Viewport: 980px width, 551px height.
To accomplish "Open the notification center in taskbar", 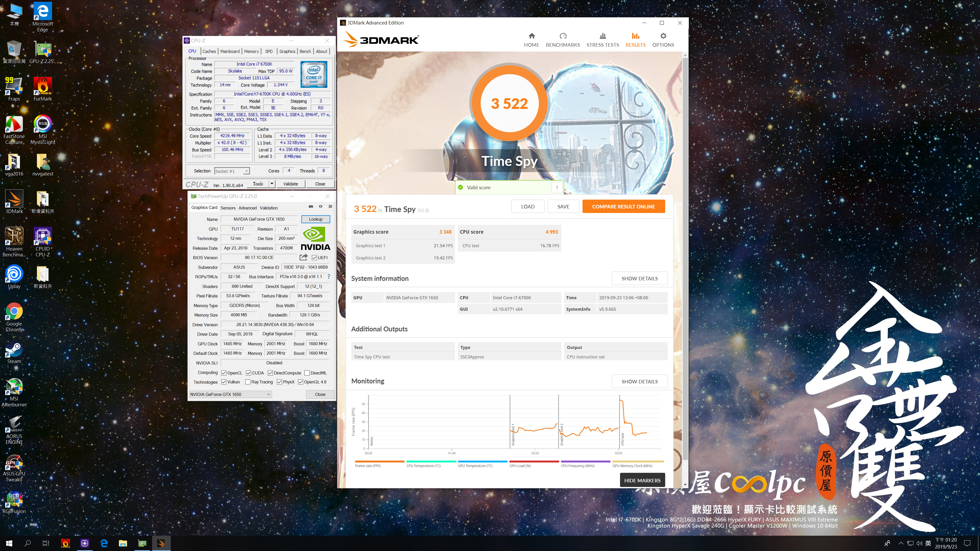I will pos(967,543).
